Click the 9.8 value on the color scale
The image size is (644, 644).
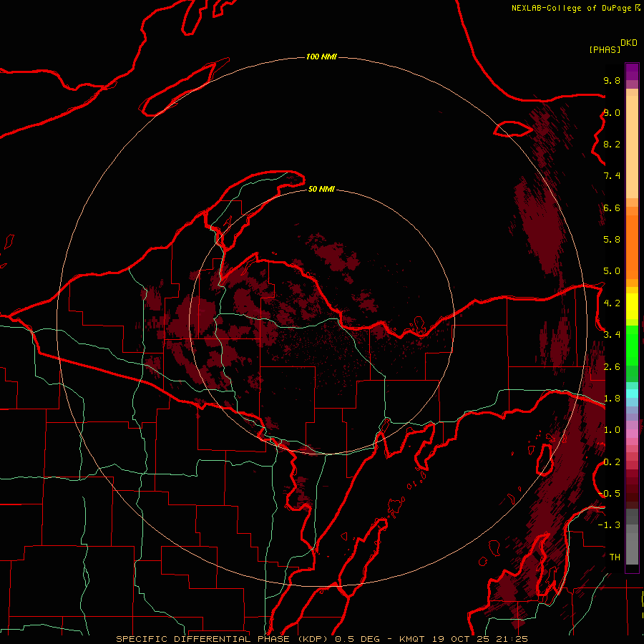612,80
